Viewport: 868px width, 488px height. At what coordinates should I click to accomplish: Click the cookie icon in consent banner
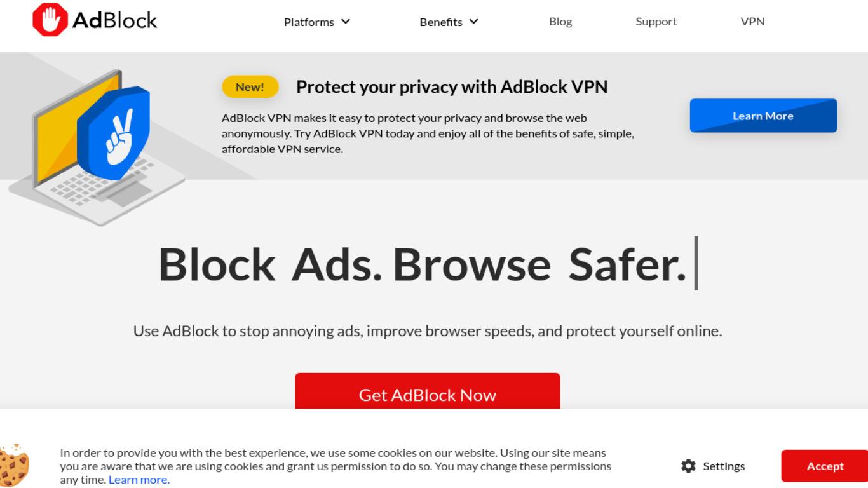point(14,466)
